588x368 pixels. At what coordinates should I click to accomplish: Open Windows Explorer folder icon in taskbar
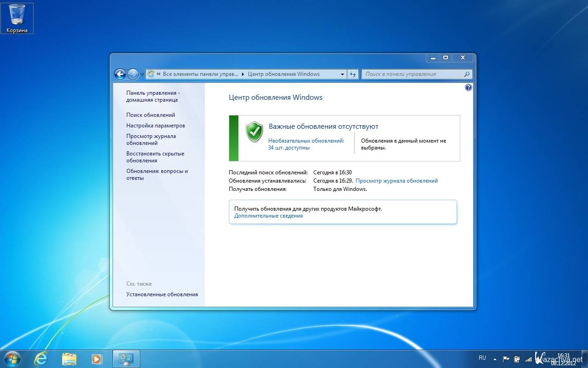tap(69, 359)
